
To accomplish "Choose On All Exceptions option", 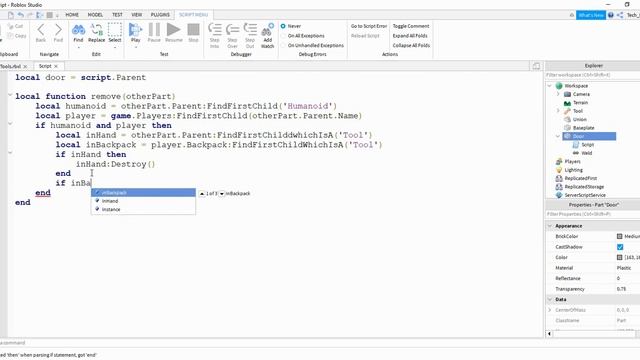I will pyautogui.click(x=283, y=36).
